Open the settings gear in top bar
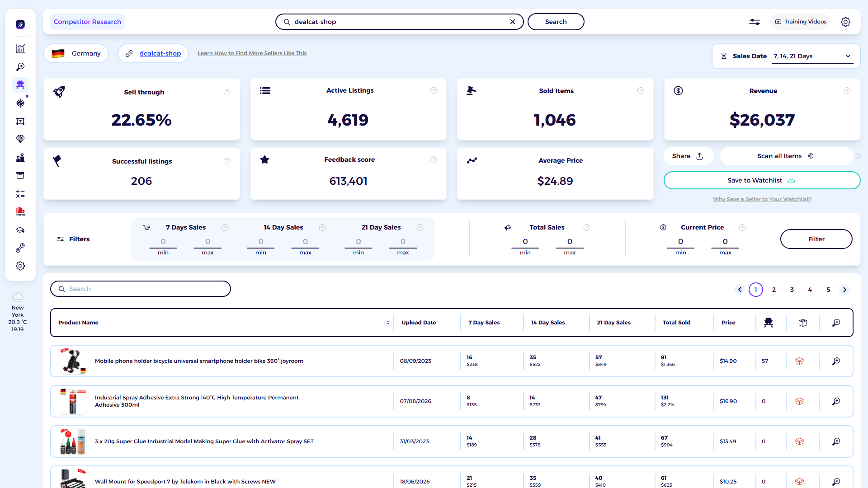This screenshot has height=488, width=868. (x=845, y=22)
